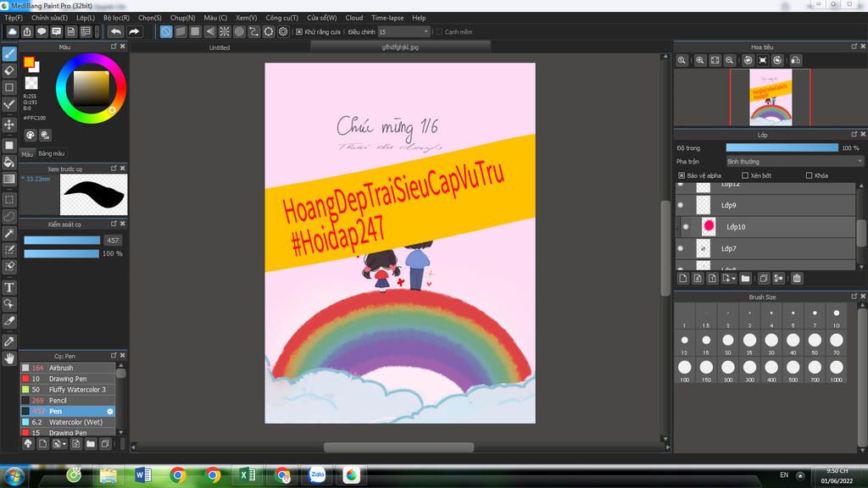Viewport: 868px width, 488px height.
Task: Click delete layer trash icon
Action: (x=797, y=278)
